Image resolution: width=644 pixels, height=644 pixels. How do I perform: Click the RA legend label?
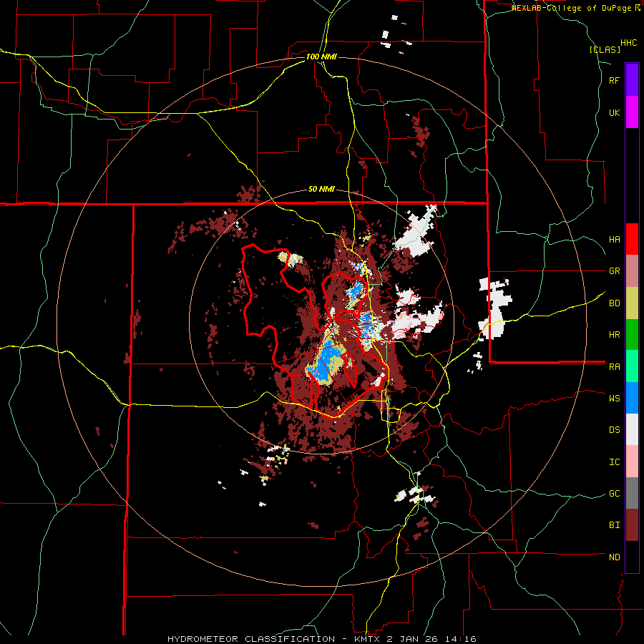[x=615, y=367]
